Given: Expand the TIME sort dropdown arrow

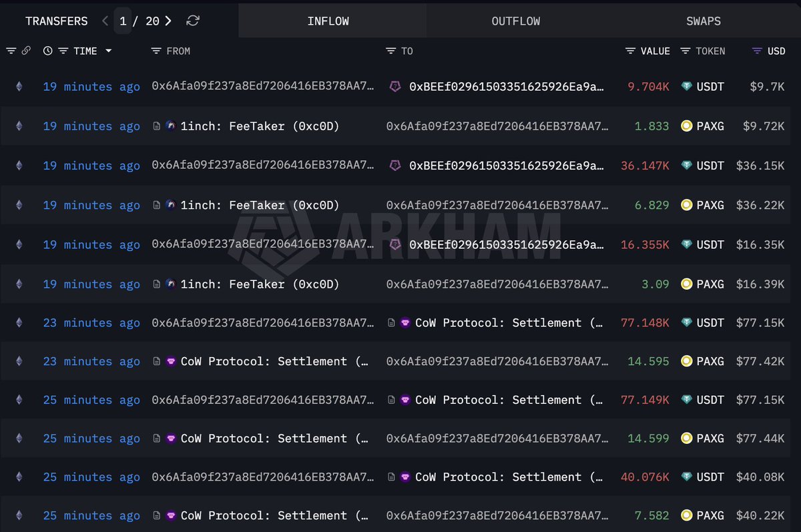Looking at the screenshot, I should click(108, 51).
